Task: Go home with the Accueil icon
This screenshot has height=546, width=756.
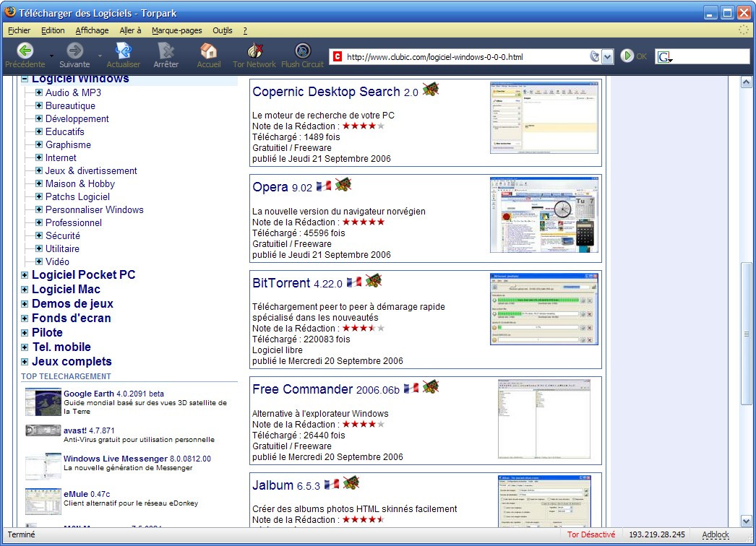Action: tap(209, 51)
